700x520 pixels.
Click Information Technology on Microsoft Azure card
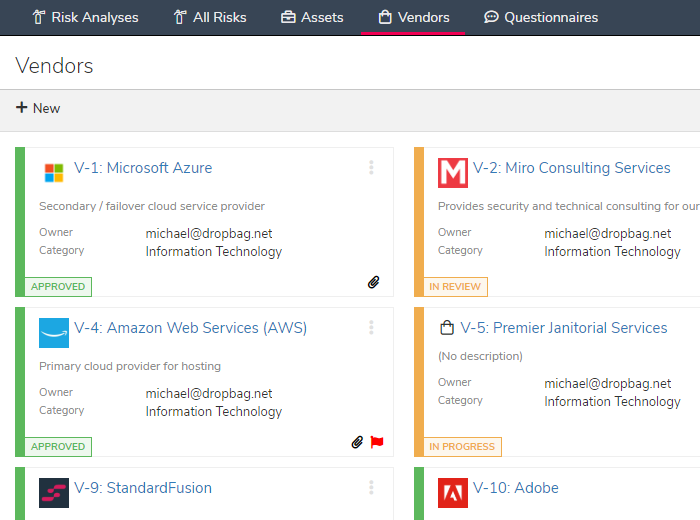214,252
